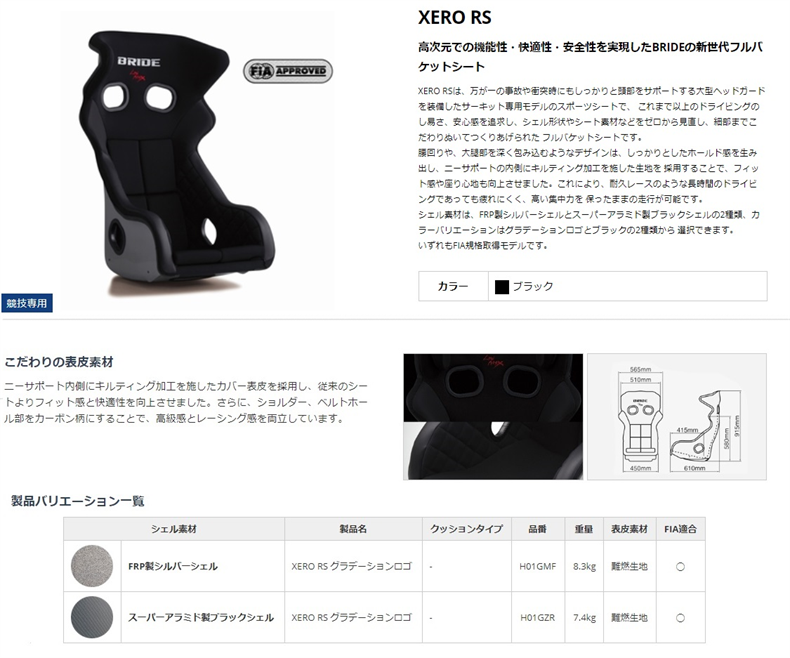790x658 pixels.
Task: Click part number H01GMF
Action: [x=538, y=566]
